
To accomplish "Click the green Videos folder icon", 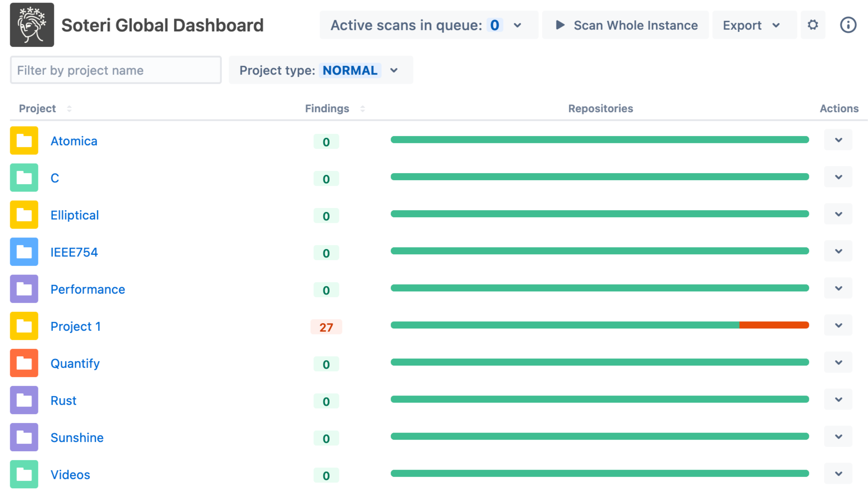I will tap(24, 475).
